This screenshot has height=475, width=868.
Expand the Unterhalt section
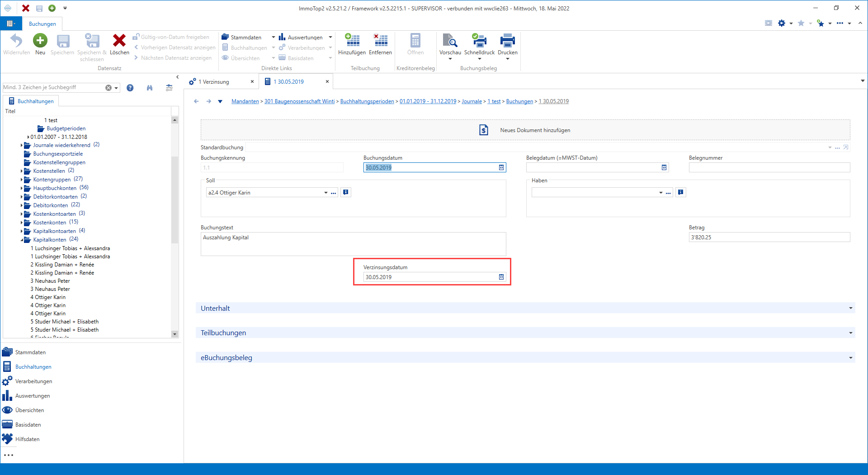[851, 309]
